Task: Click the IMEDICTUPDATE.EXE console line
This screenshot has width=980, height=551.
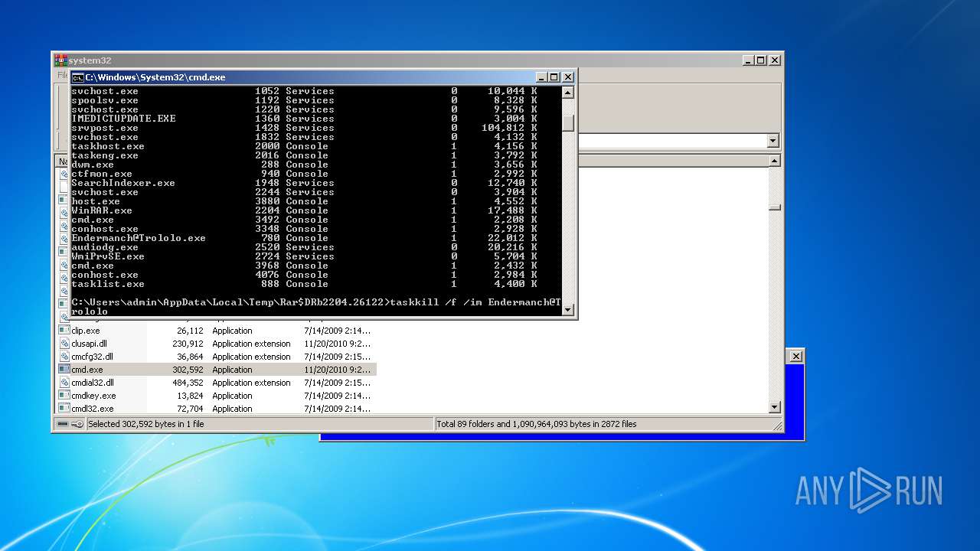Action: tap(304, 119)
